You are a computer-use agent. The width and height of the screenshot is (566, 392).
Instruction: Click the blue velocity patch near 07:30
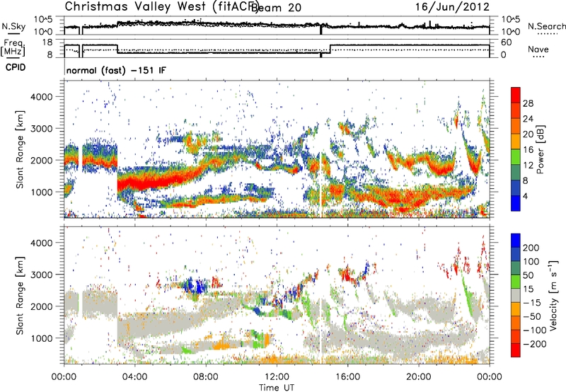pos(195,286)
